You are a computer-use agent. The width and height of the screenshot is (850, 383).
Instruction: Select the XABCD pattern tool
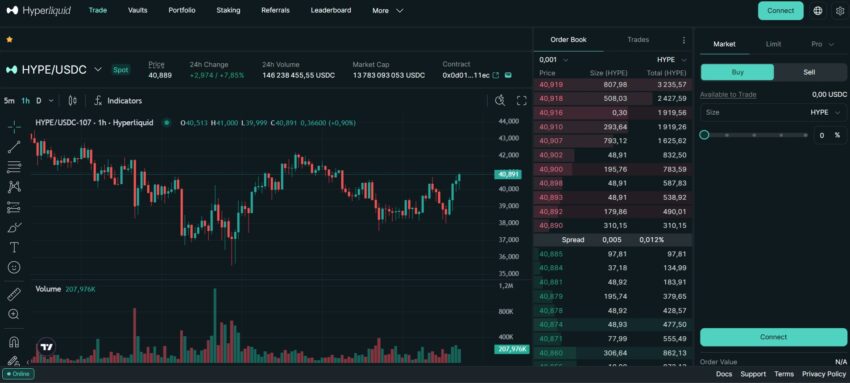tap(15, 187)
